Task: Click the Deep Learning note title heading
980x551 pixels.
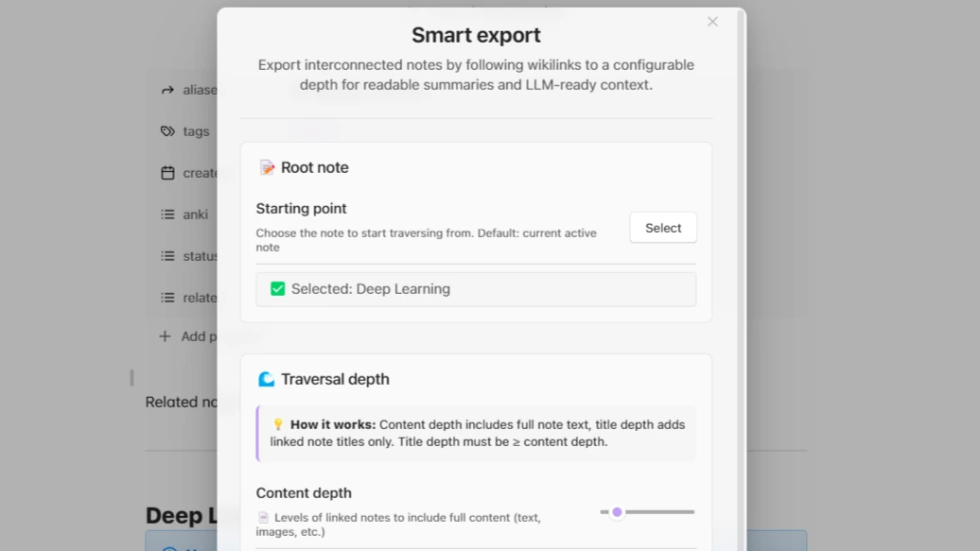Action: click(180, 515)
